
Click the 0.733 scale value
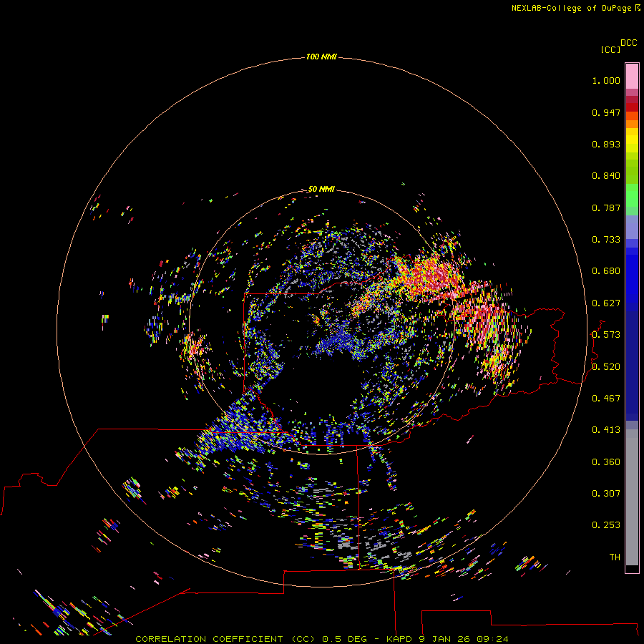tap(606, 240)
